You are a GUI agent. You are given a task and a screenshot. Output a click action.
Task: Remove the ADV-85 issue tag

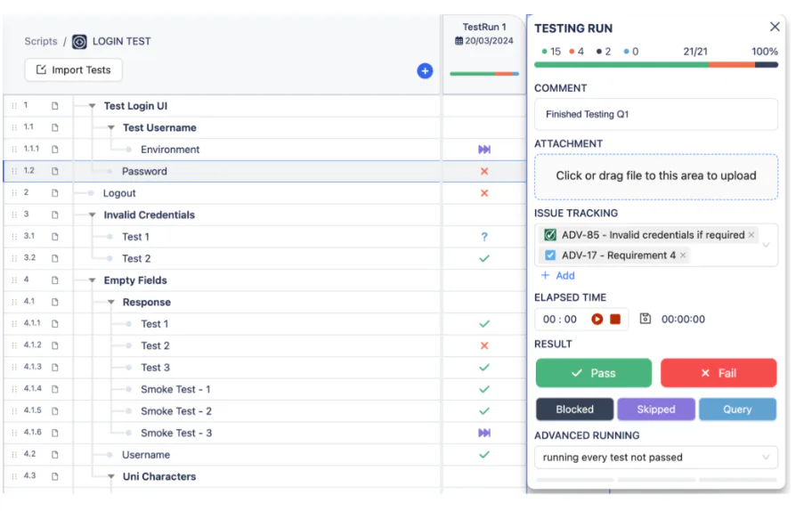751,235
